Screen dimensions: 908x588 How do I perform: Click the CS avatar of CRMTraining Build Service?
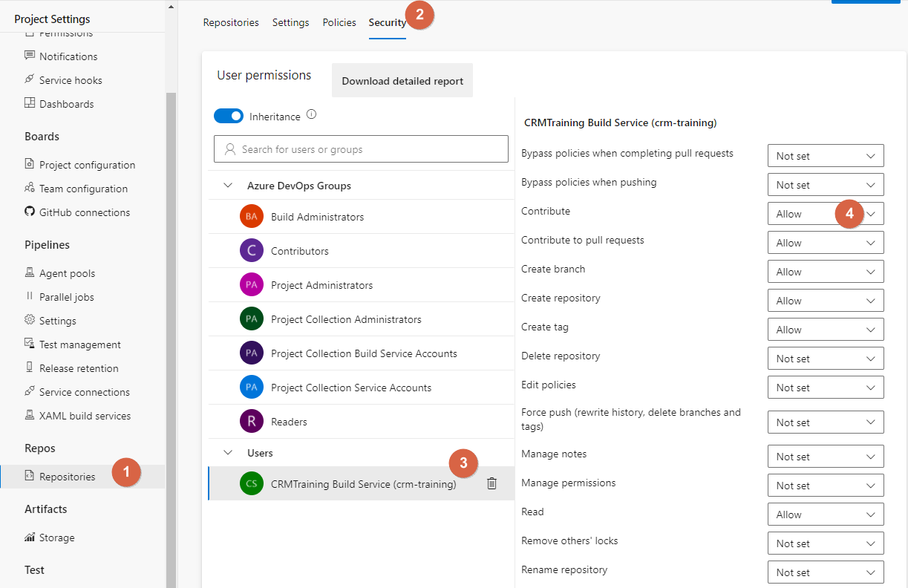coord(252,483)
